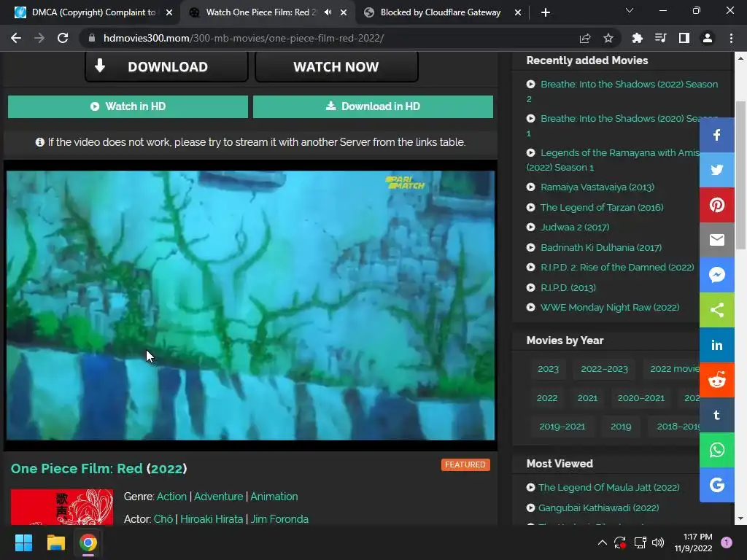Image resolution: width=747 pixels, height=560 pixels.
Task: Share this page on Twitter
Action: [x=716, y=170]
